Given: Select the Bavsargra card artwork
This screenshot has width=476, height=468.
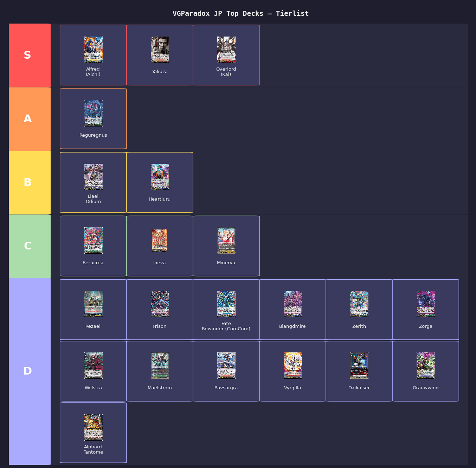Looking at the screenshot, I should point(226,365).
